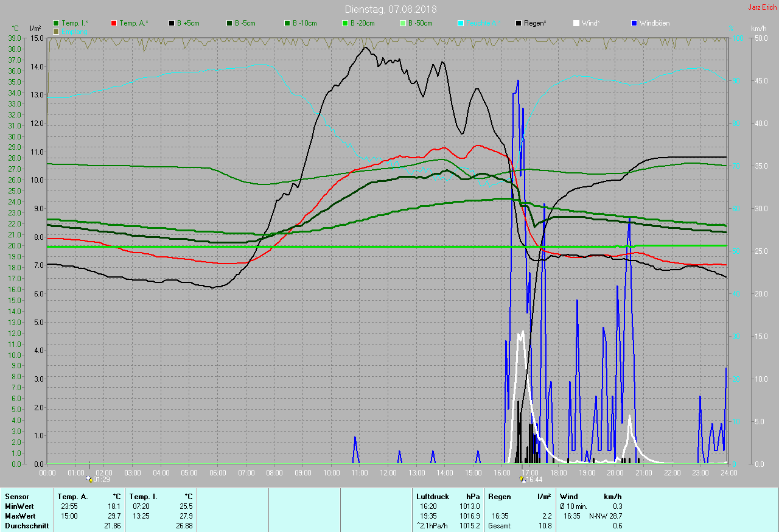
Task: Click the 'Ø 10 min.' wind label
Action: (x=575, y=506)
